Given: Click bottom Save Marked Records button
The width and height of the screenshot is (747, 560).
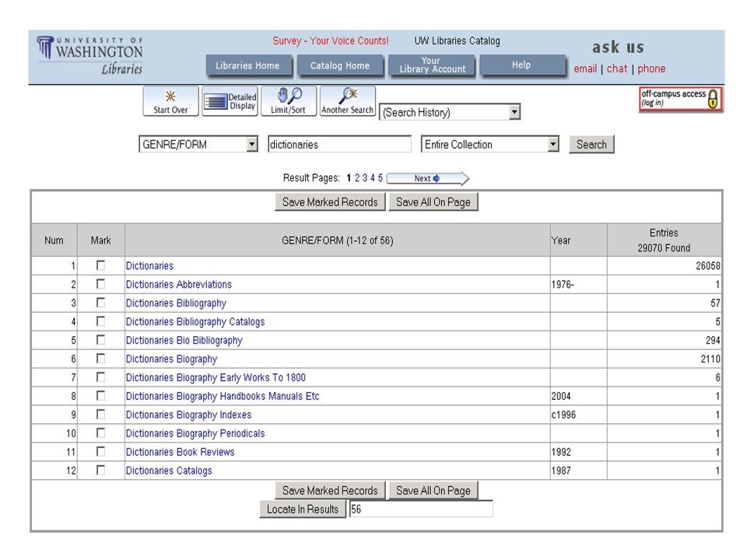Looking at the screenshot, I should coord(330,491).
